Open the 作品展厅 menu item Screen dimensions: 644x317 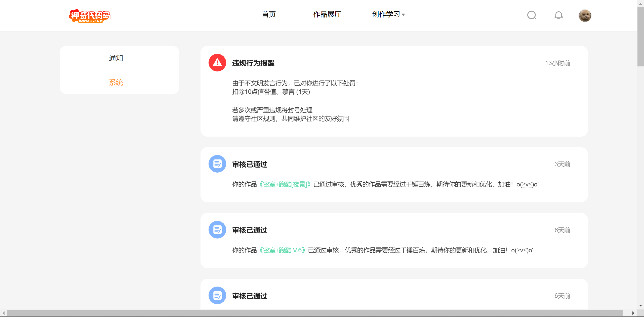tap(327, 14)
